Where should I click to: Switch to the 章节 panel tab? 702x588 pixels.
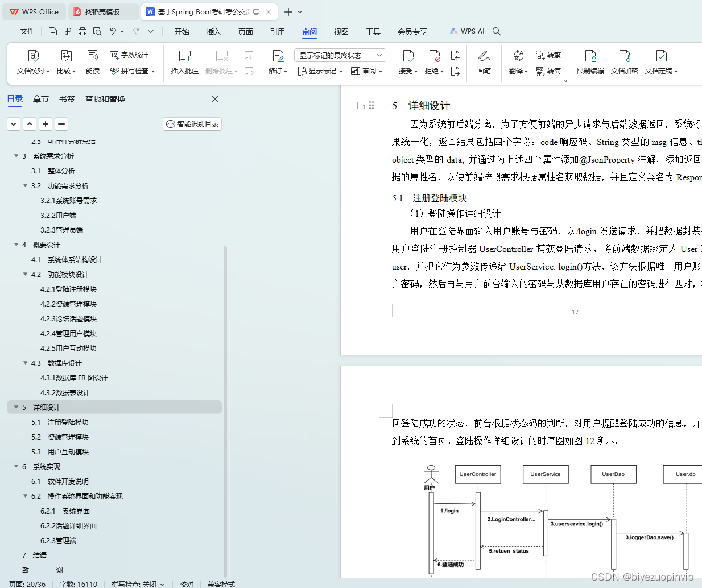click(41, 99)
